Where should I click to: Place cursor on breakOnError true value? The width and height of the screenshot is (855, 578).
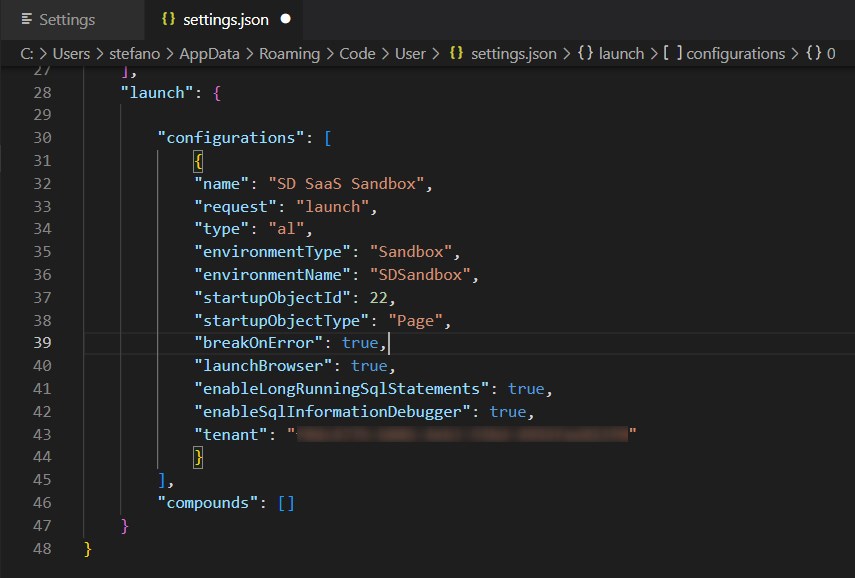360,343
